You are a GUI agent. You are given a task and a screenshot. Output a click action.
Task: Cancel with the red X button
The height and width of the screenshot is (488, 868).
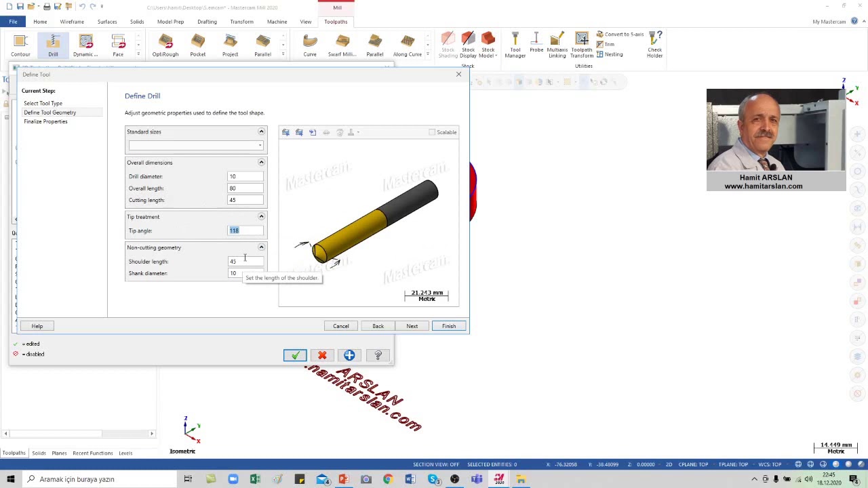[322, 355]
